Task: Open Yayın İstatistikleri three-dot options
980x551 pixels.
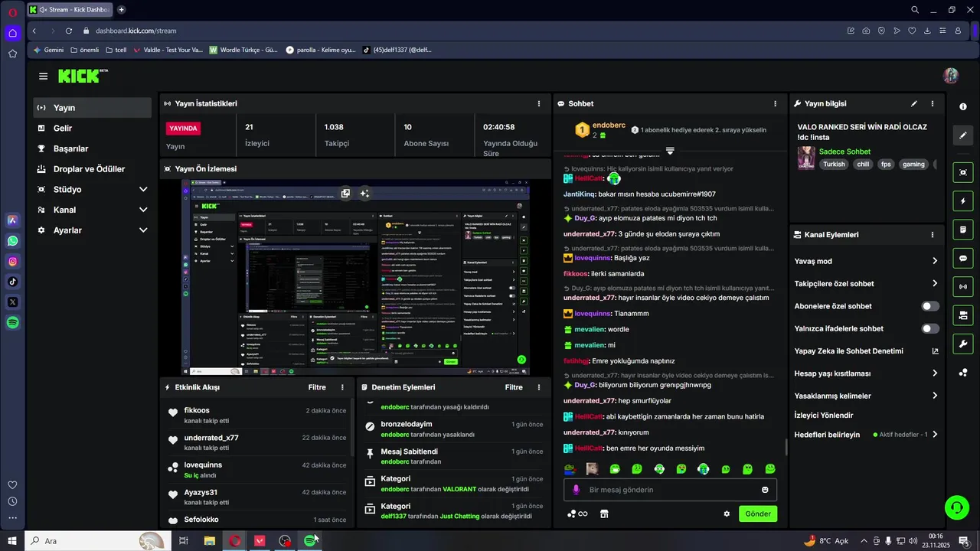Action: (x=539, y=103)
